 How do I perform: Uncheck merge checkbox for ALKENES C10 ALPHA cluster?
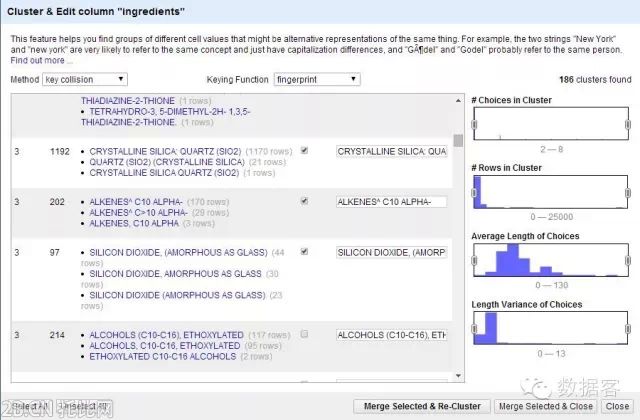[x=304, y=201]
